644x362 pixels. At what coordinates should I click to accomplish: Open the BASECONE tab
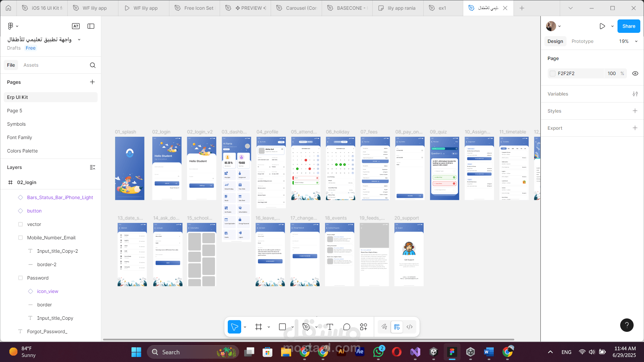[x=347, y=8]
